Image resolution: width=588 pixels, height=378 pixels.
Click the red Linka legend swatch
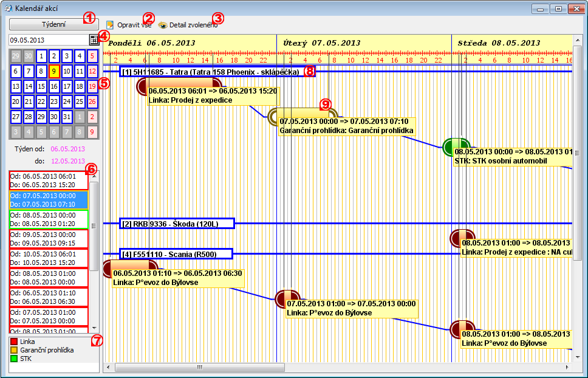point(14,342)
